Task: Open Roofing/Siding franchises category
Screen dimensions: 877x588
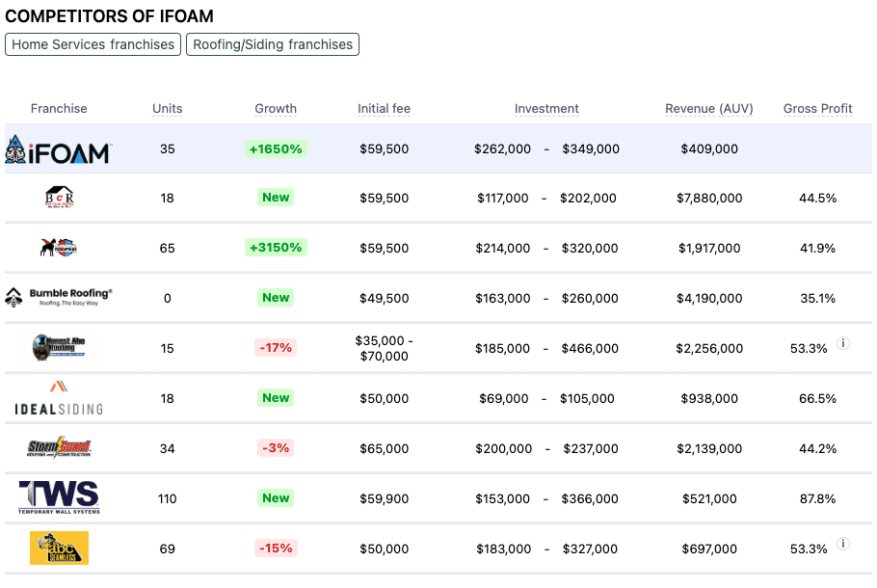Action: (273, 44)
